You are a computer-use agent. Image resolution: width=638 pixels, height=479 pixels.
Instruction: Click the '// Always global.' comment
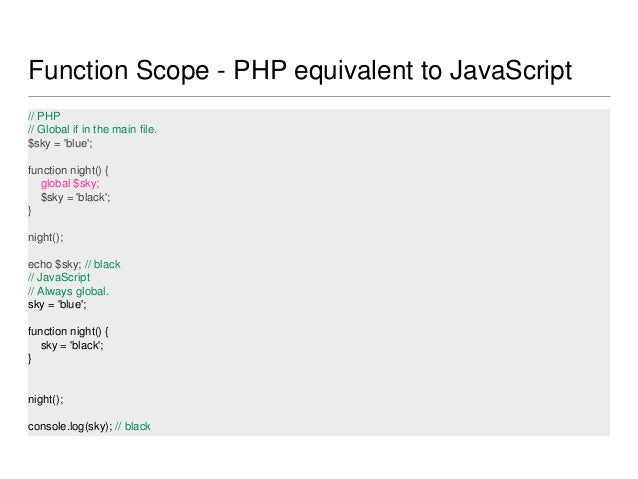(68, 291)
